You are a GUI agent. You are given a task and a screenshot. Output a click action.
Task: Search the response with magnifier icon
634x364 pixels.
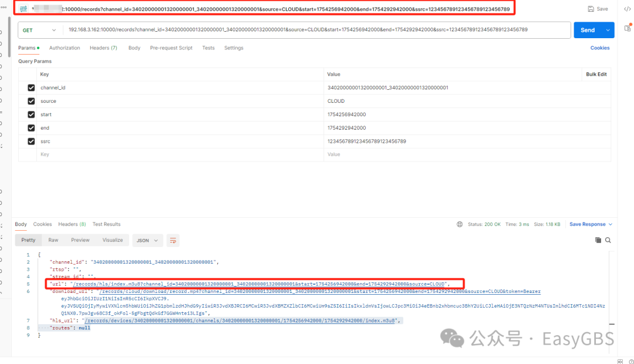[608, 240]
